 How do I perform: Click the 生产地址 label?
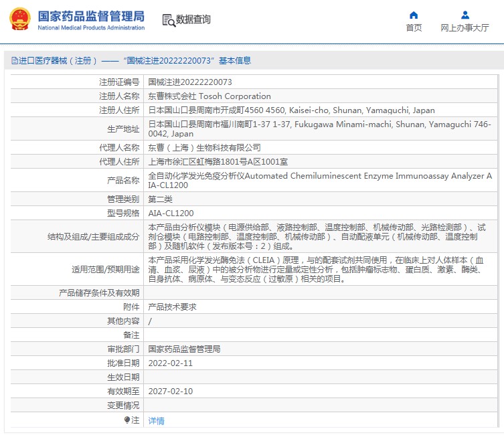click(123, 129)
